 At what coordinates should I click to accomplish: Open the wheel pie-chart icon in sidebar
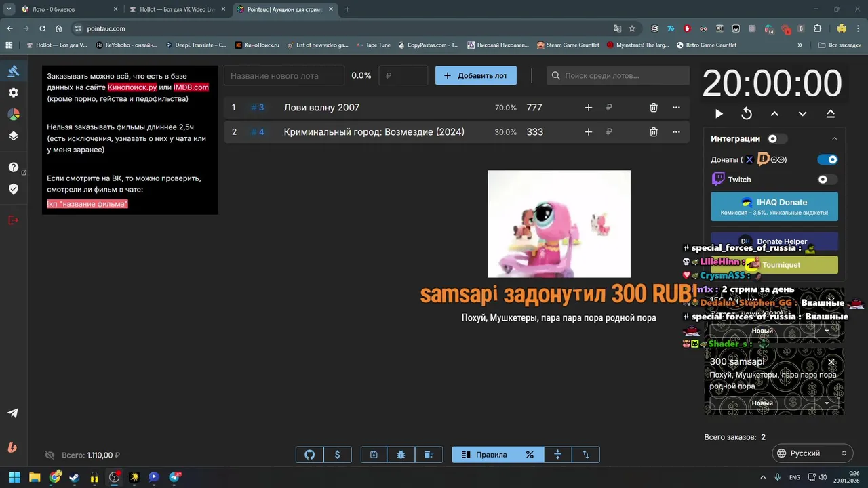pyautogui.click(x=14, y=114)
